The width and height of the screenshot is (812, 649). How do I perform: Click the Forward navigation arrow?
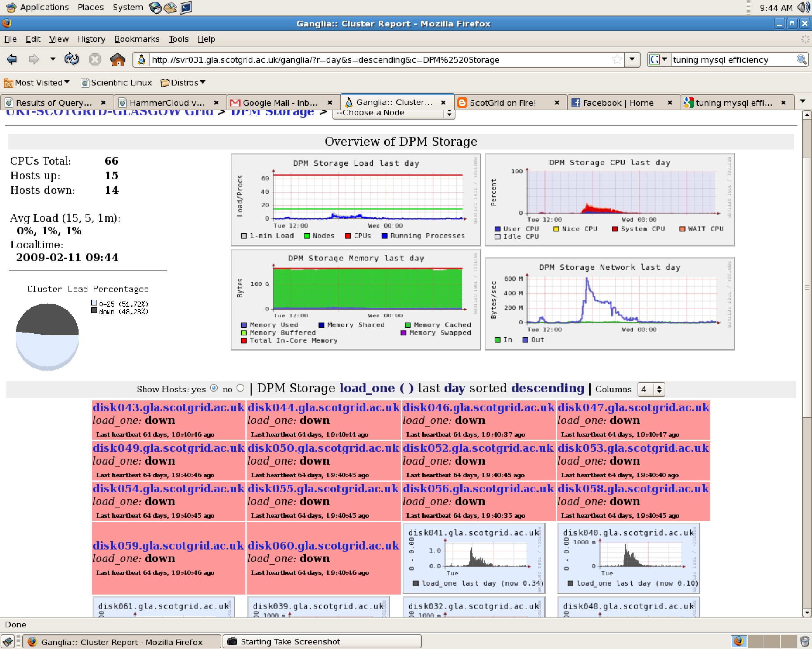point(34,59)
